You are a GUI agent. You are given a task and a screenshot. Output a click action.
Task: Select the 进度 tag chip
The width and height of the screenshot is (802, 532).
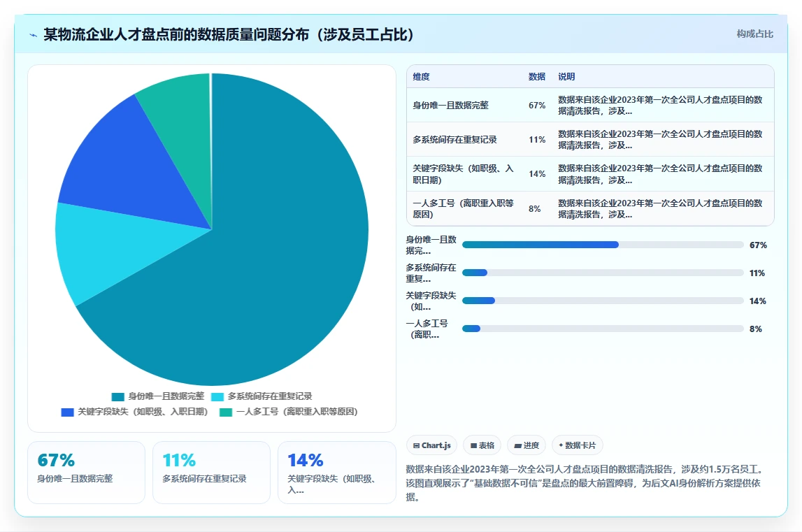coord(527,445)
